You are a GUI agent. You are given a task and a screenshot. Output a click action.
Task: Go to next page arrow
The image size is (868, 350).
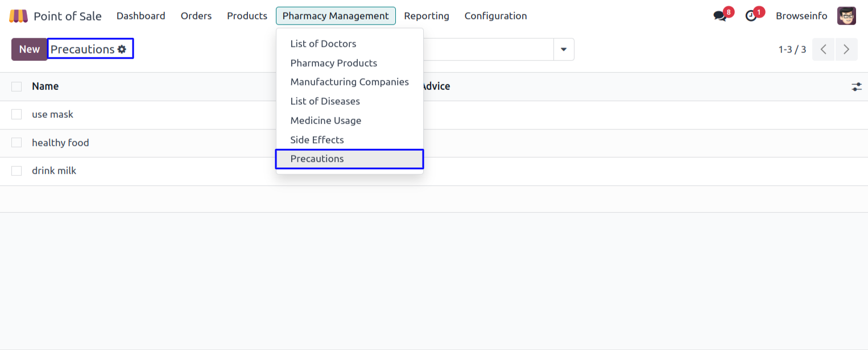coord(846,50)
